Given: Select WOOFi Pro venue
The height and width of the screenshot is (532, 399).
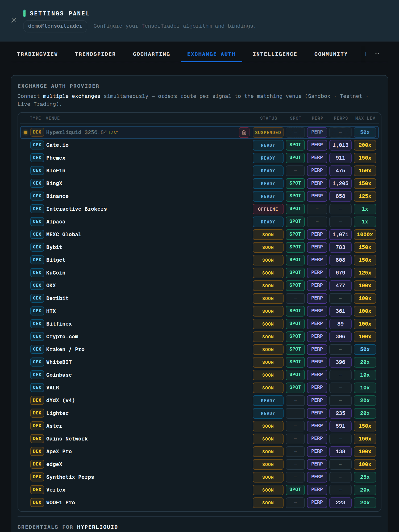Looking at the screenshot, I should click(x=199, y=503).
